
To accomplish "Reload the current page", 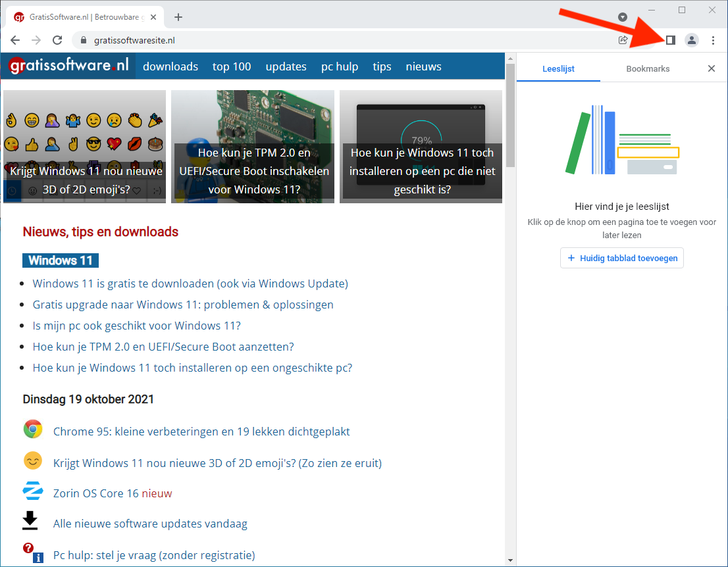I will [x=57, y=40].
